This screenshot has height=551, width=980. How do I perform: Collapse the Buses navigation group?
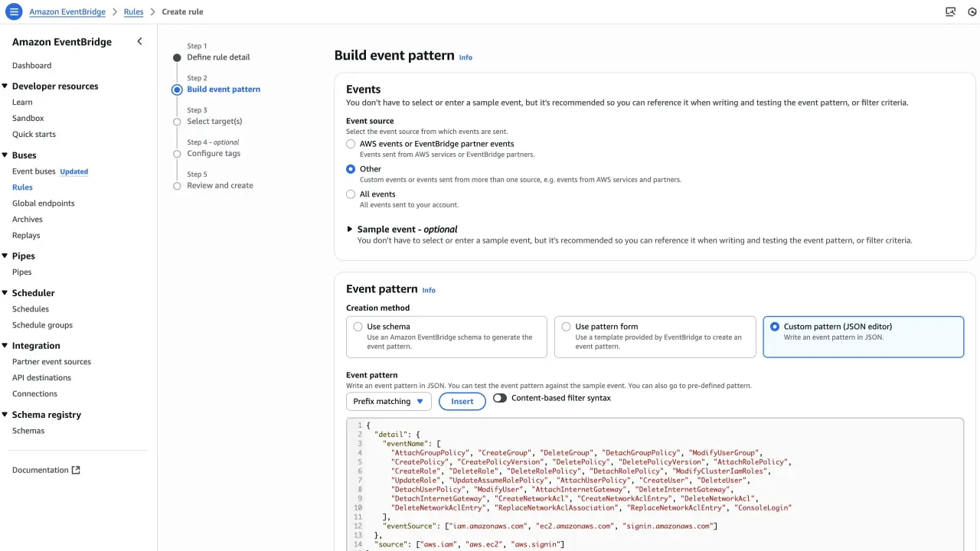[x=5, y=155]
